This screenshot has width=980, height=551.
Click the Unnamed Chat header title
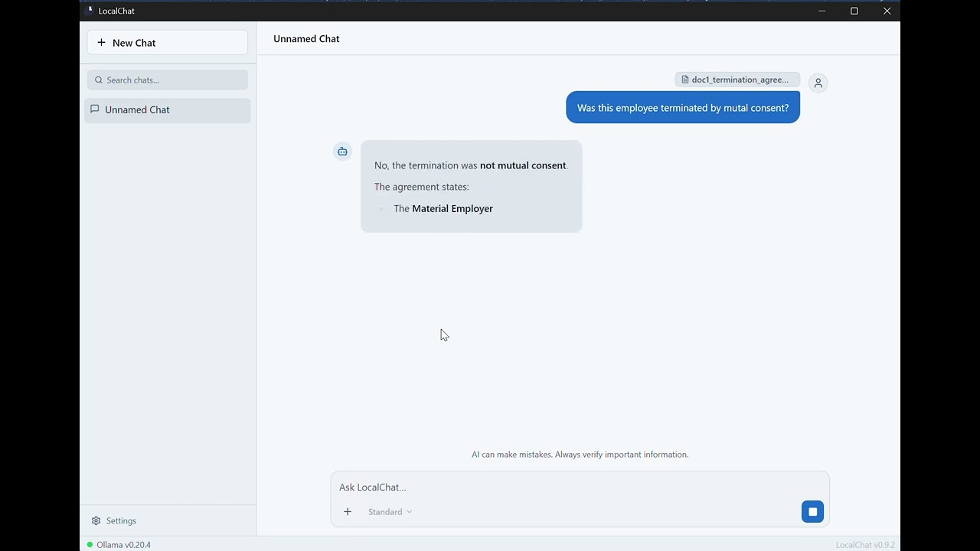pyautogui.click(x=306, y=39)
